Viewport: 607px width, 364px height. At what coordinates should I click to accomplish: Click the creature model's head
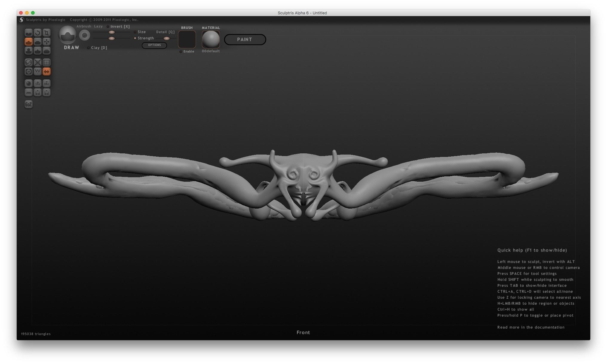(303, 179)
